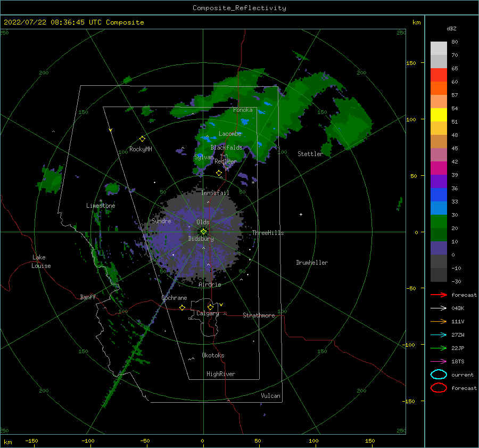Click the 2022/07/22 08:36:45 UTC timestamp
This screenshot has height=448, width=479.
tap(73, 22)
